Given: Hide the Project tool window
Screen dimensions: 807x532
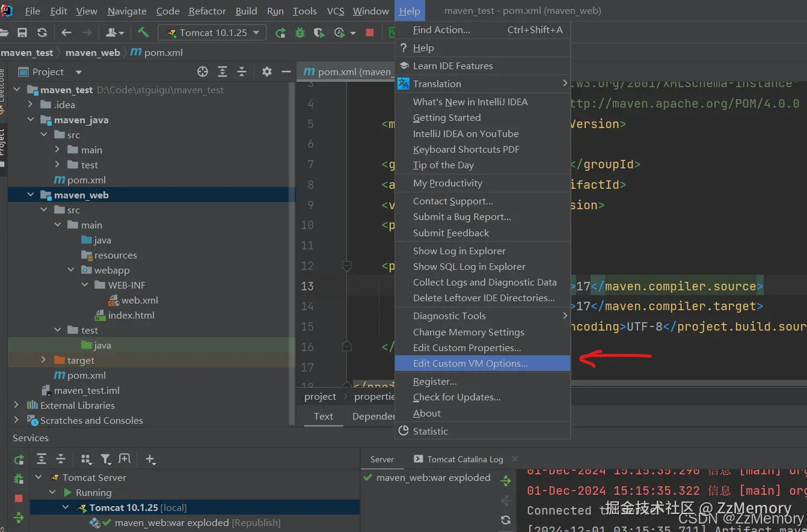Looking at the screenshot, I should pos(286,72).
